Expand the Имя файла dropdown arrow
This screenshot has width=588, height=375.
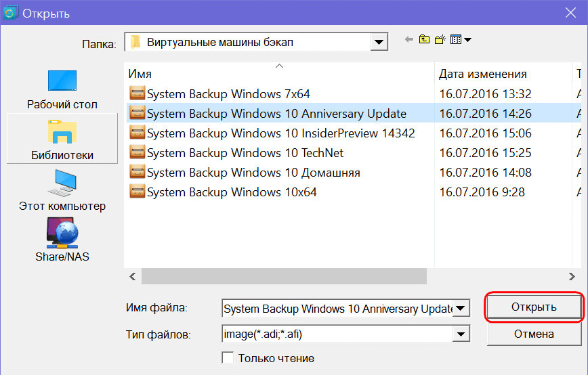point(461,308)
